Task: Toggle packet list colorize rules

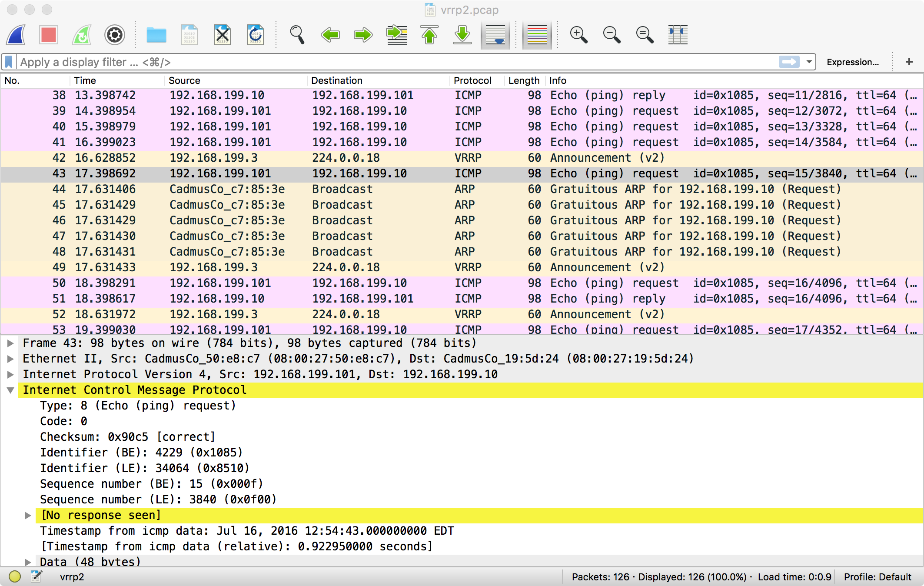Action: click(537, 35)
